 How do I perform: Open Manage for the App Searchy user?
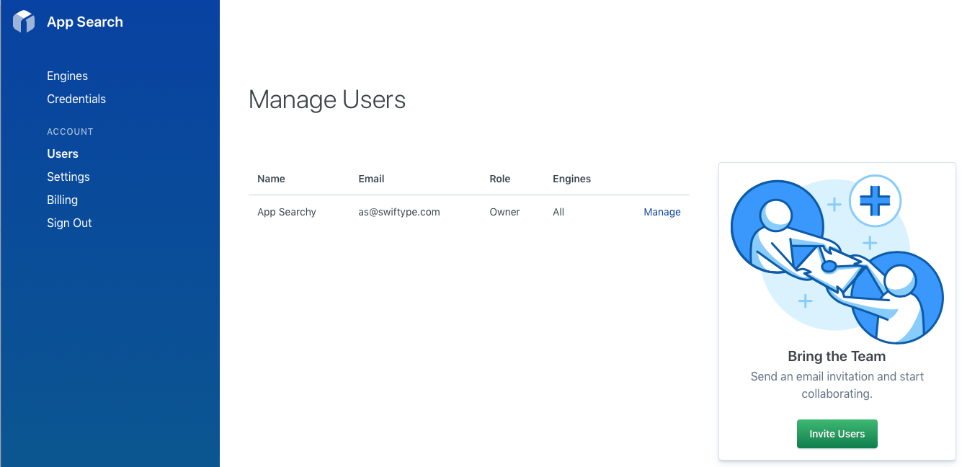pyautogui.click(x=662, y=211)
